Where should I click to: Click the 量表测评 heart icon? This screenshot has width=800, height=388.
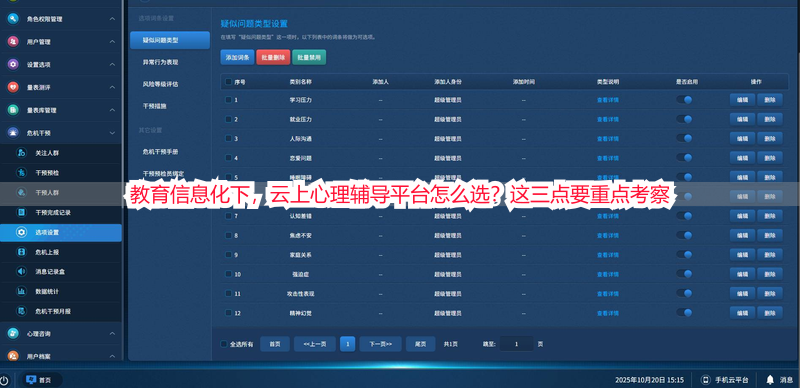pyautogui.click(x=13, y=87)
